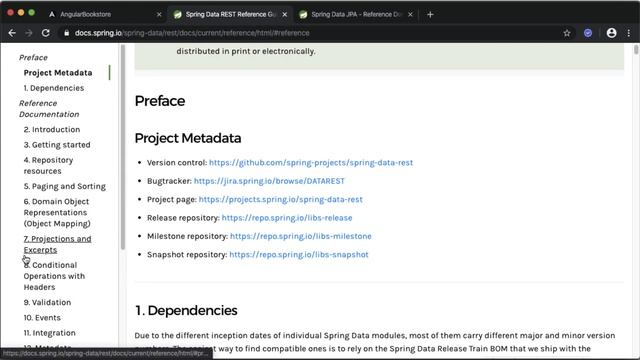The height and width of the screenshot is (360, 640).
Task: Open 3. Getting started in the sidebar
Action: point(57,145)
